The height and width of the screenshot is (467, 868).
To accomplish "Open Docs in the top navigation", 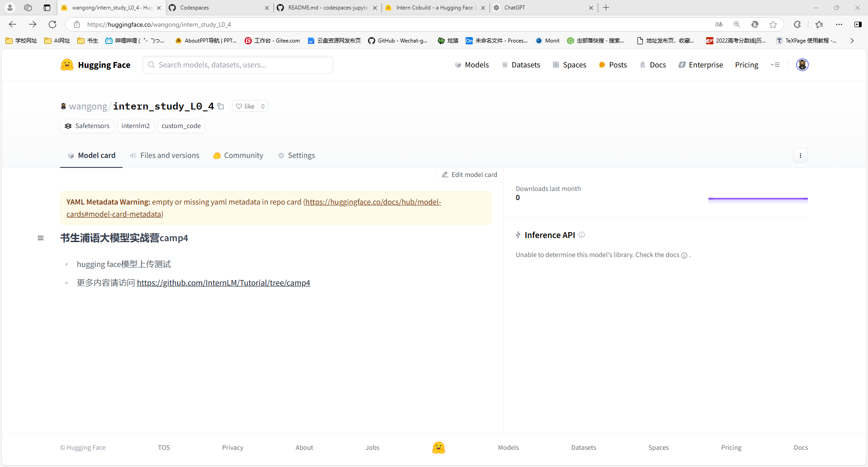I will (653, 65).
